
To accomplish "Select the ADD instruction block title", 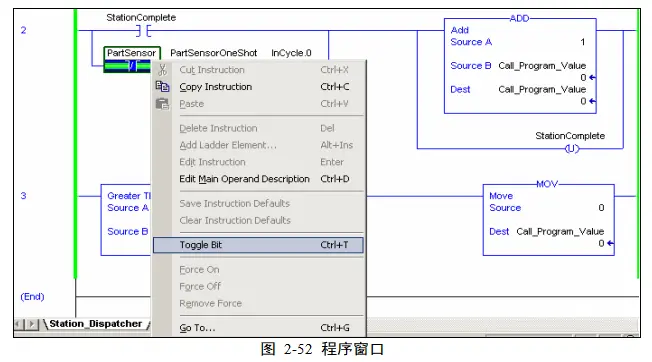I will point(519,18).
